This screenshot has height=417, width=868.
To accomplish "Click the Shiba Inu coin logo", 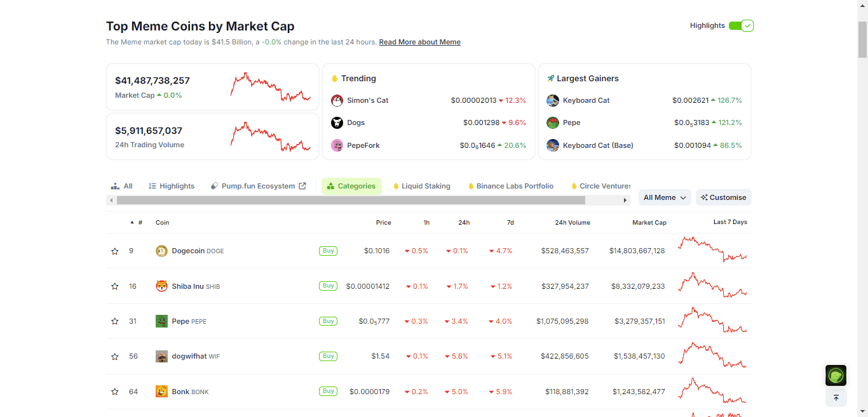I will coord(161,286).
